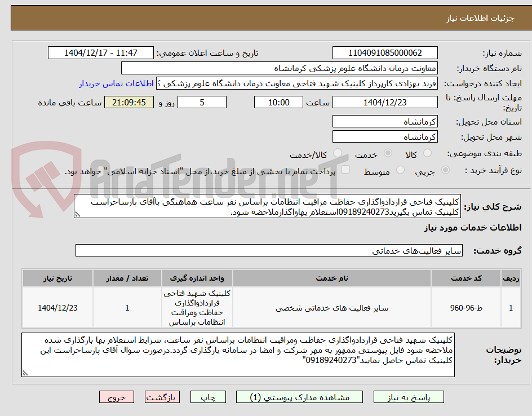Click the remaining time field 21:09:45

129,102
